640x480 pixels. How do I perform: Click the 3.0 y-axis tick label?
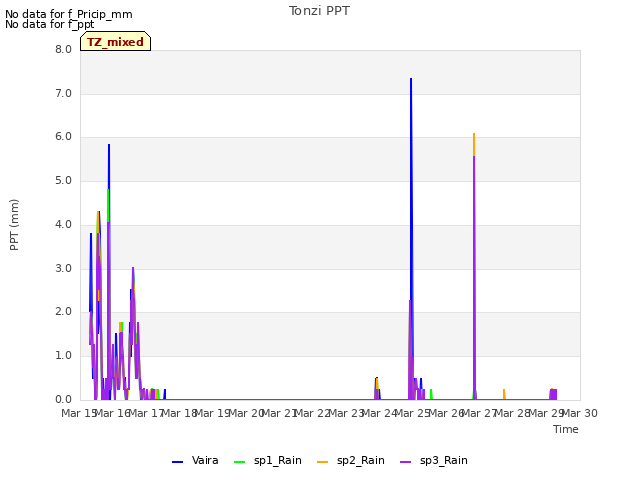click(63, 268)
